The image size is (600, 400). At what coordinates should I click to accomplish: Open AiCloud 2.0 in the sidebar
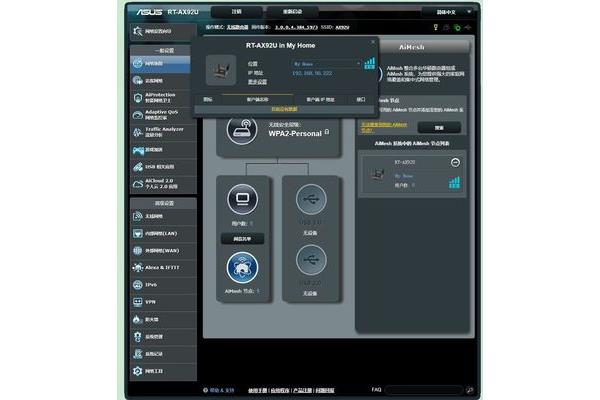pyautogui.click(x=163, y=184)
